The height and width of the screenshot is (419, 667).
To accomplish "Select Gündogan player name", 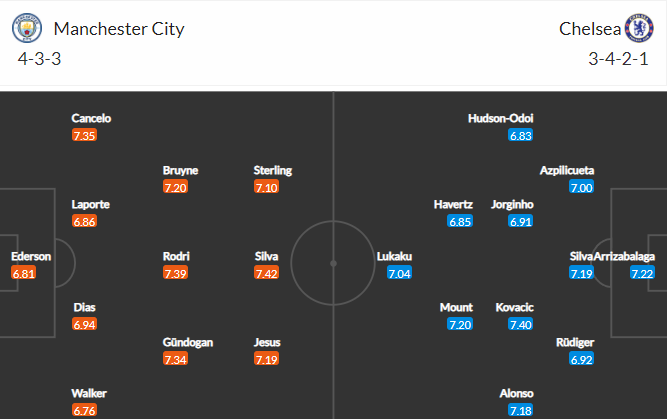I will [188, 342].
